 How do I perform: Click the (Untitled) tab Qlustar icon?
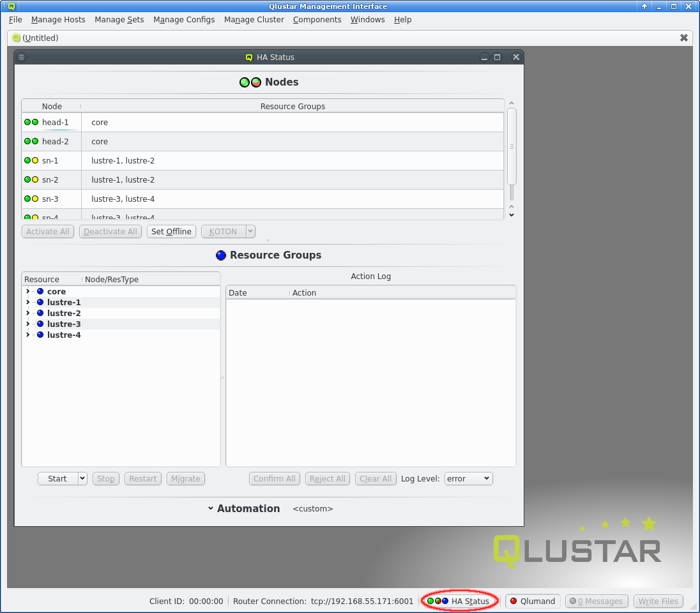(x=16, y=38)
